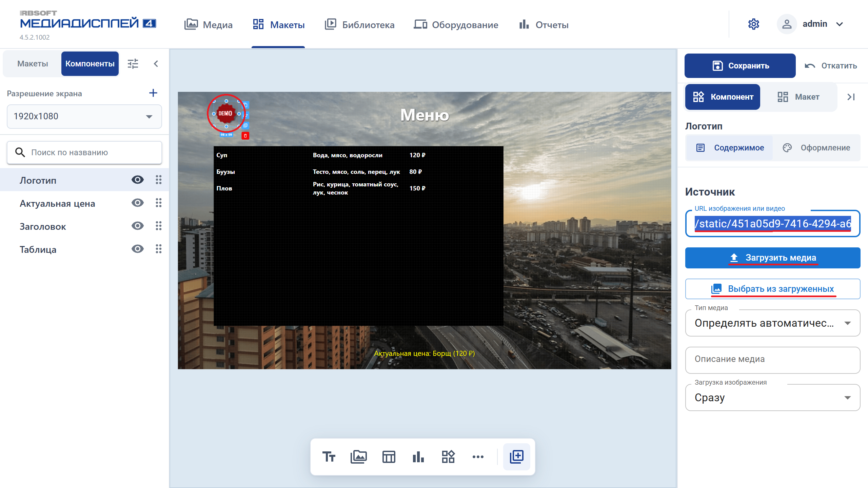Click the Откатить button
Viewport: 868px width, 488px height.
point(831,66)
